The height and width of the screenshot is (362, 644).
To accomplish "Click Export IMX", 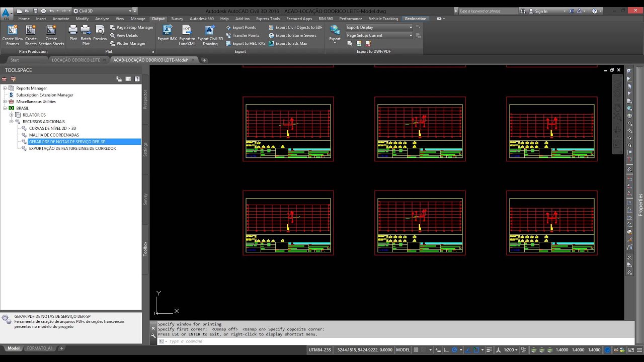I will coord(167,33).
